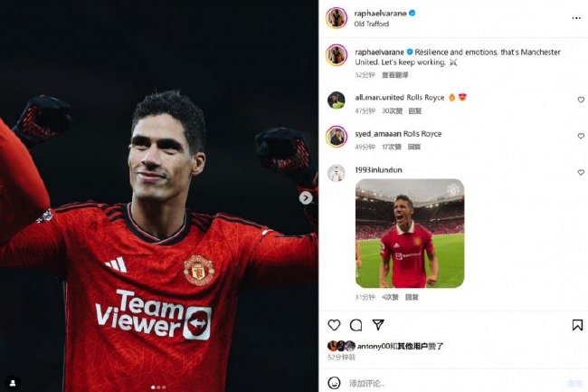The image size is (588, 392).
Task: Open raphaelvarane profile from header username
Action: pos(380,14)
